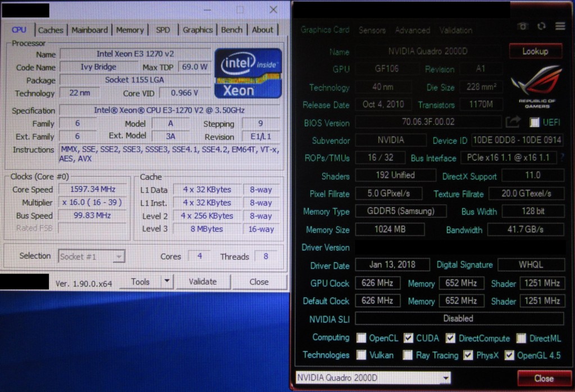Open the Sensors tab in GPU-Z
The height and width of the screenshot is (392, 575).
pos(372,30)
